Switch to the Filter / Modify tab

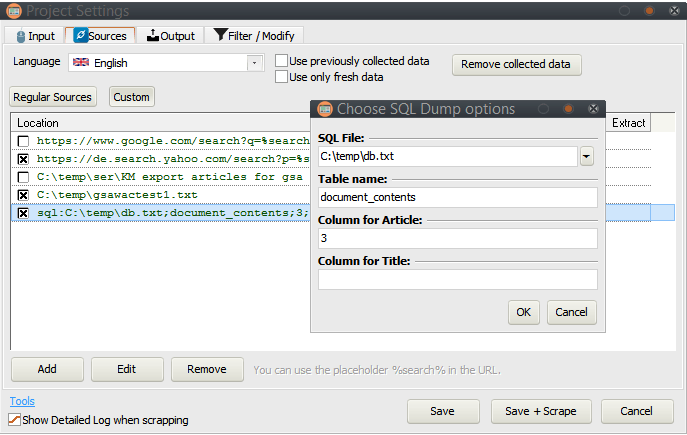click(x=254, y=35)
